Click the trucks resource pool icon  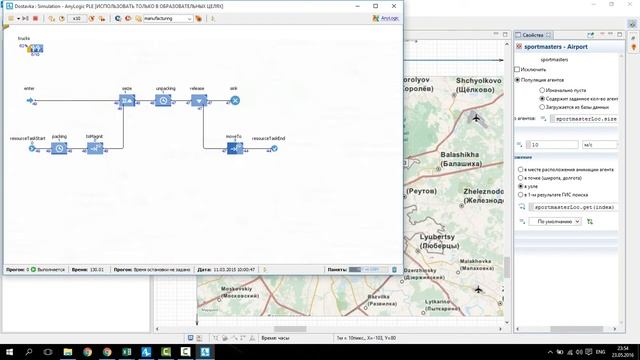(36, 49)
